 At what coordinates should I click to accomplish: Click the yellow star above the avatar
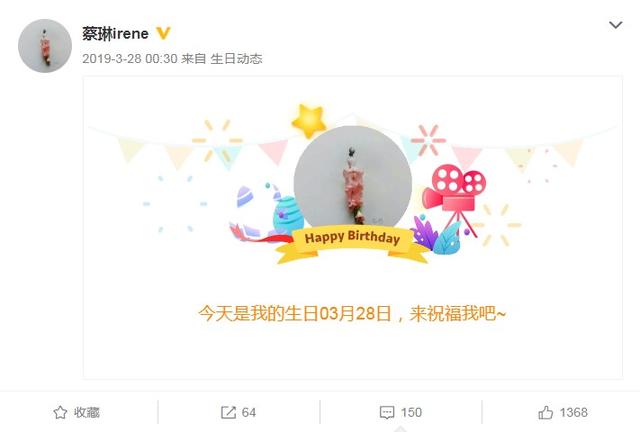coord(309,121)
